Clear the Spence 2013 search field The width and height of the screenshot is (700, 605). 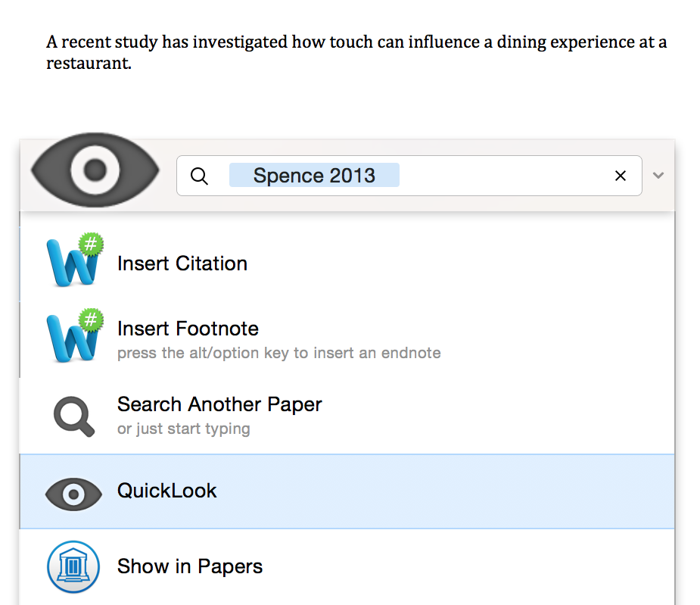pyautogui.click(x=620, y=176)
